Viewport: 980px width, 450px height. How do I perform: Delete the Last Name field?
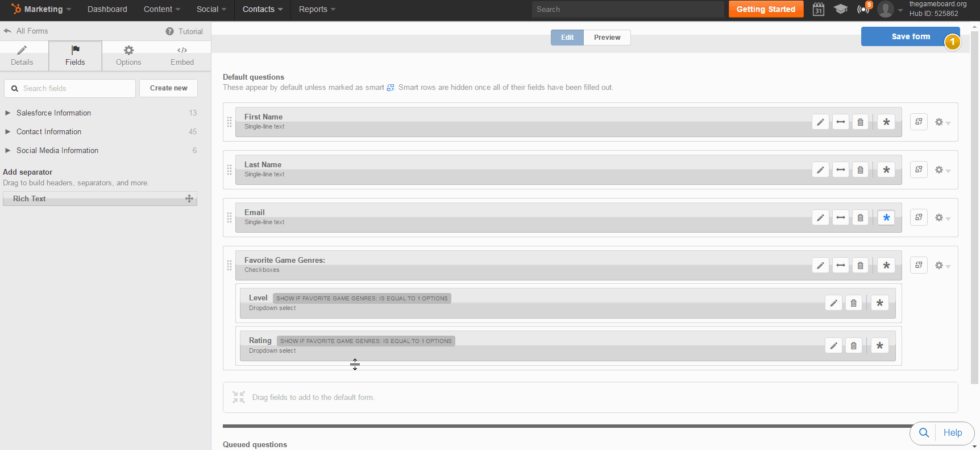tap(861, 170)
